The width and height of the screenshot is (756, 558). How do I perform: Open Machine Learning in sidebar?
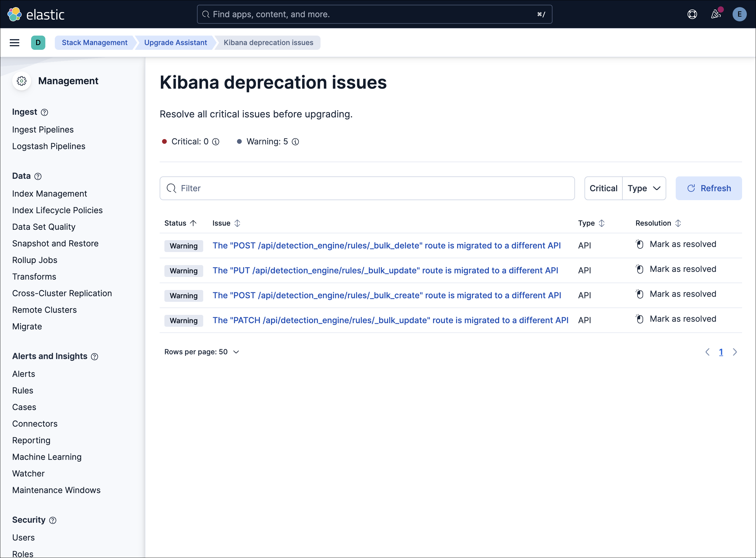click(x=47, y=457)
